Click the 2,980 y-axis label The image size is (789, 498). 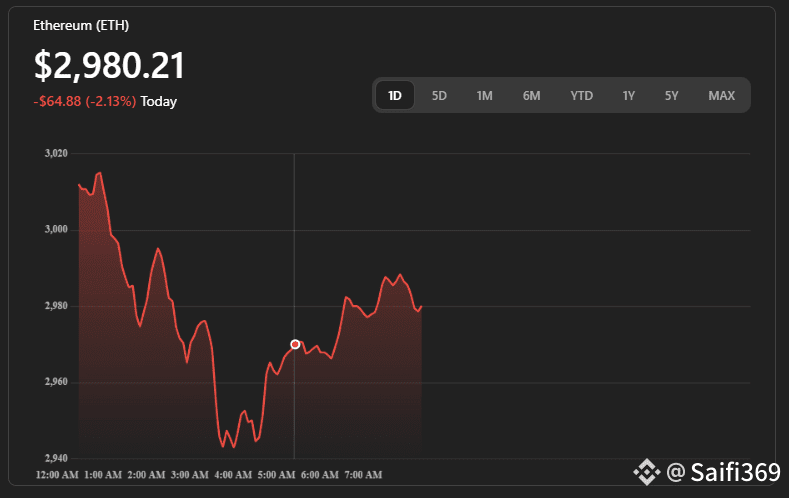(56, 306)
